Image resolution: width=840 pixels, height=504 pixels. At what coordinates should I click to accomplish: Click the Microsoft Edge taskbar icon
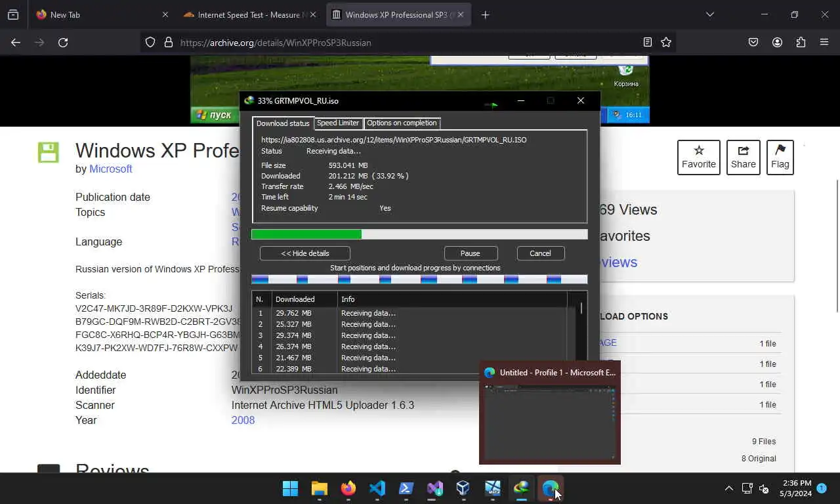(550, 488)
